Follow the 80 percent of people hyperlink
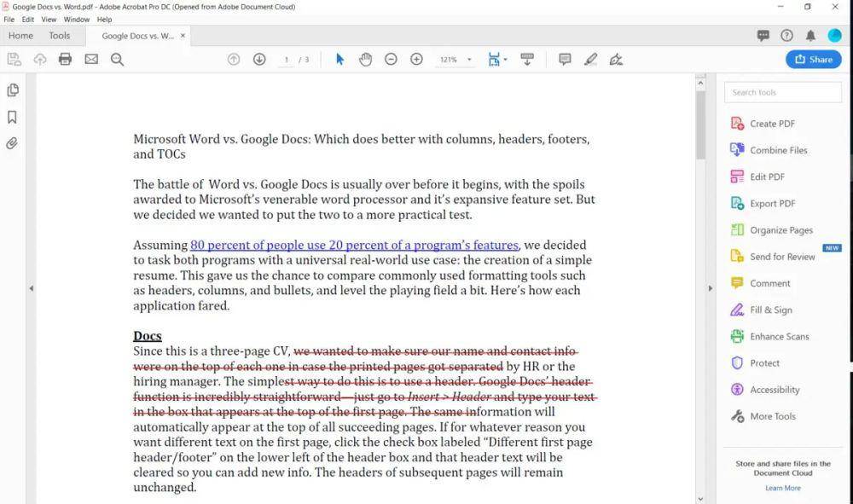 (355, 246)
